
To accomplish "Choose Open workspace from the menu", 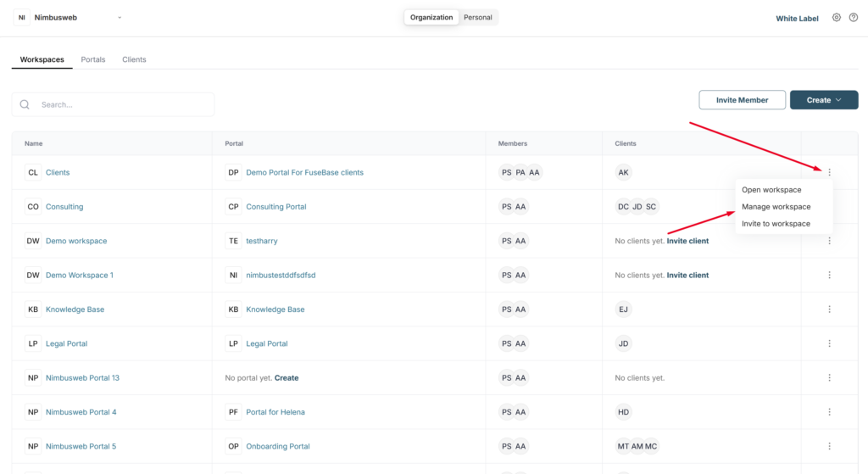I will [771, 190].
